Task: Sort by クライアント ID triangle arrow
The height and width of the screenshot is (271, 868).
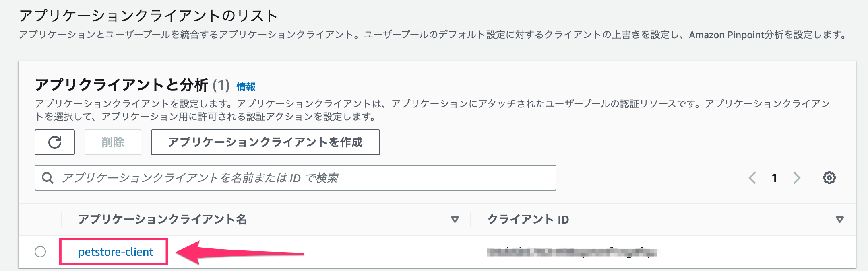Action: tap(840, 220)
